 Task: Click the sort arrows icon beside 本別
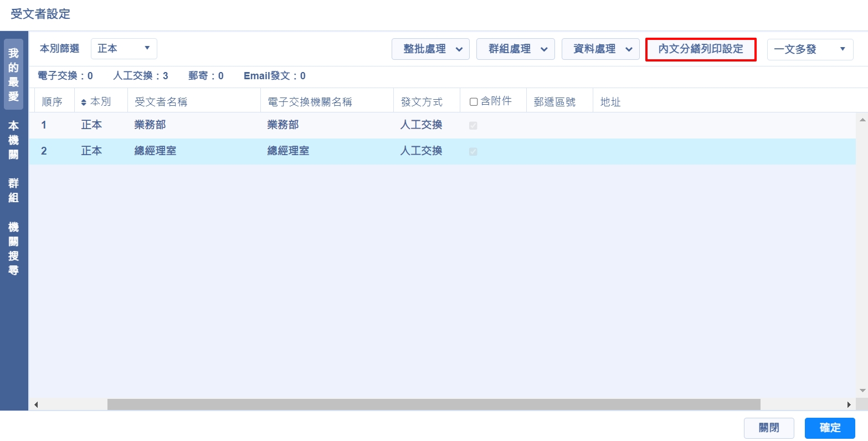tap(84, 102)
